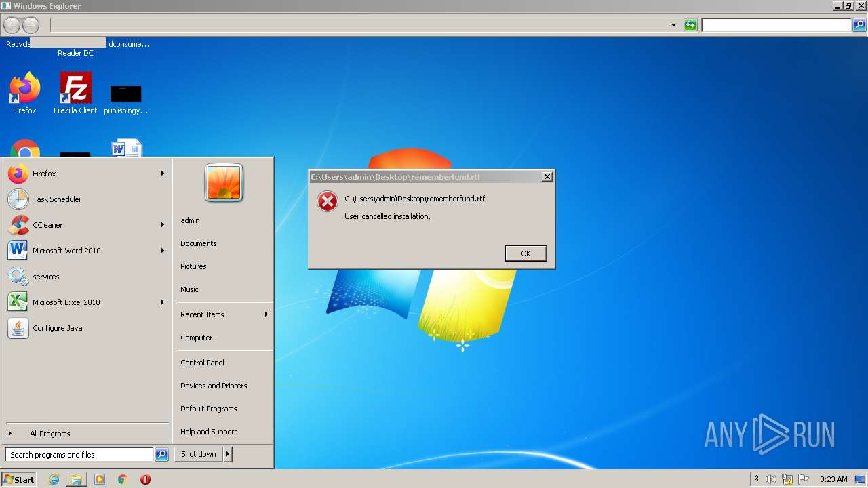Click the Task Scheduler clock icon
Viewport: 868px width, 488px height.
click(x=18, y=199)
